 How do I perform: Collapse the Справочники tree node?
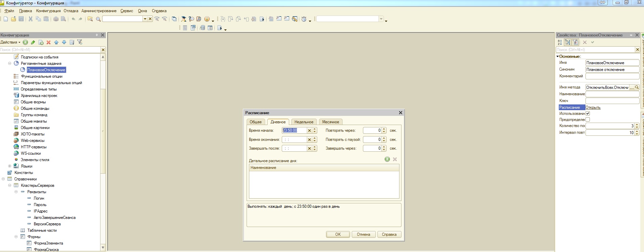(3, 179)
